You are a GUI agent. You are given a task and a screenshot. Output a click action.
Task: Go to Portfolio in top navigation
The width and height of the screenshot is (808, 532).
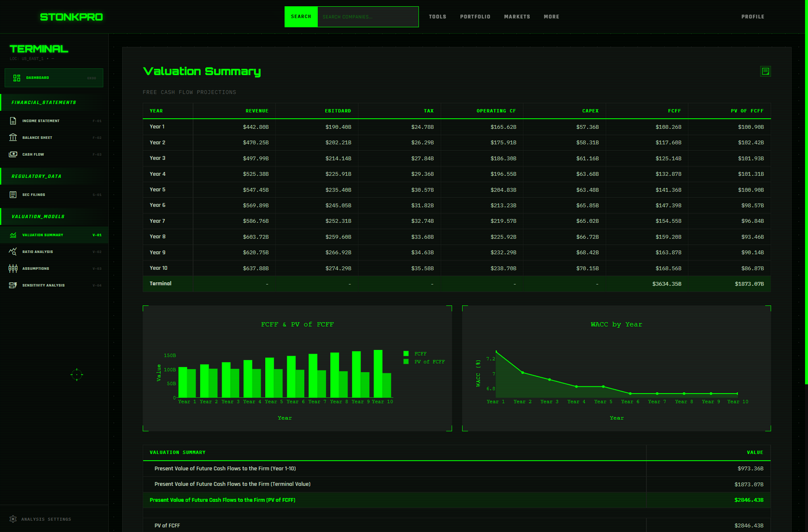tap(475, 17)
